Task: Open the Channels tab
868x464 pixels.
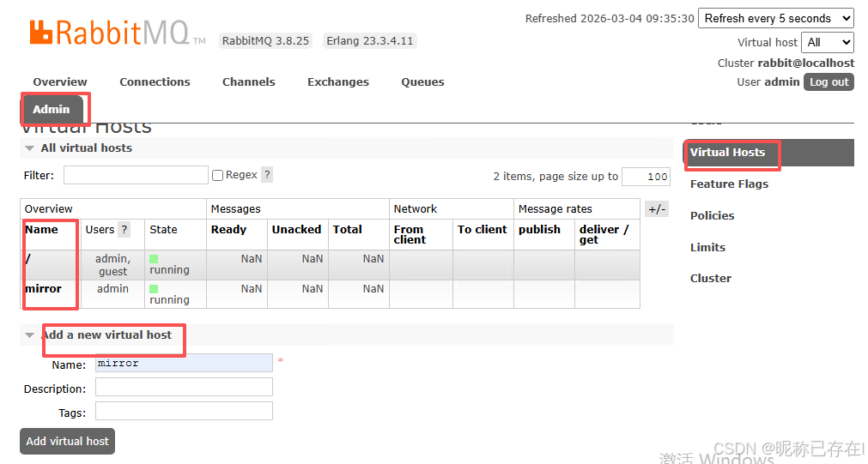Action: [x=249, y=81]
